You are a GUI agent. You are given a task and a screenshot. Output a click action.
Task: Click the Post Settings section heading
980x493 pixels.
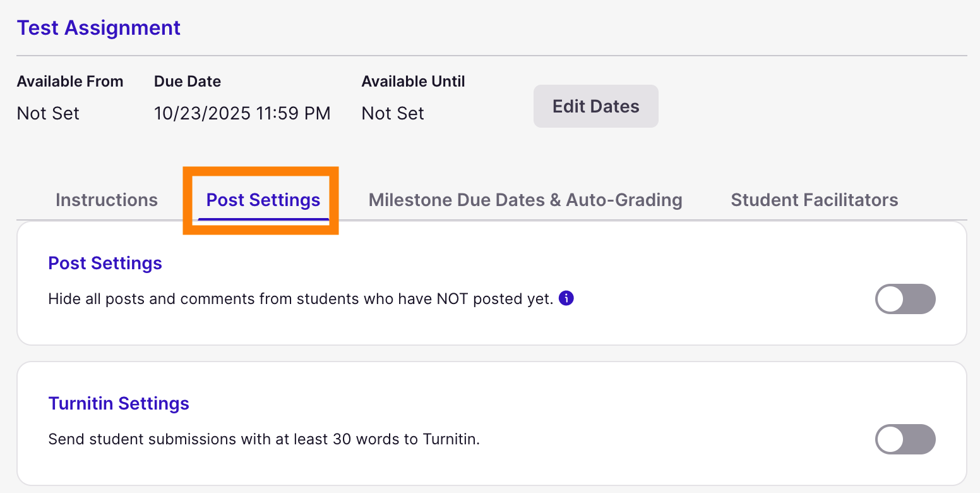coord(105,263)
